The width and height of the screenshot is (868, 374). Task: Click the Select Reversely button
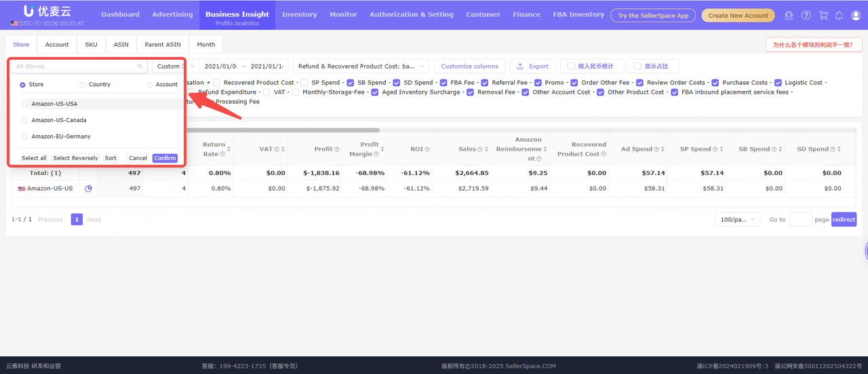click(75, 158)
